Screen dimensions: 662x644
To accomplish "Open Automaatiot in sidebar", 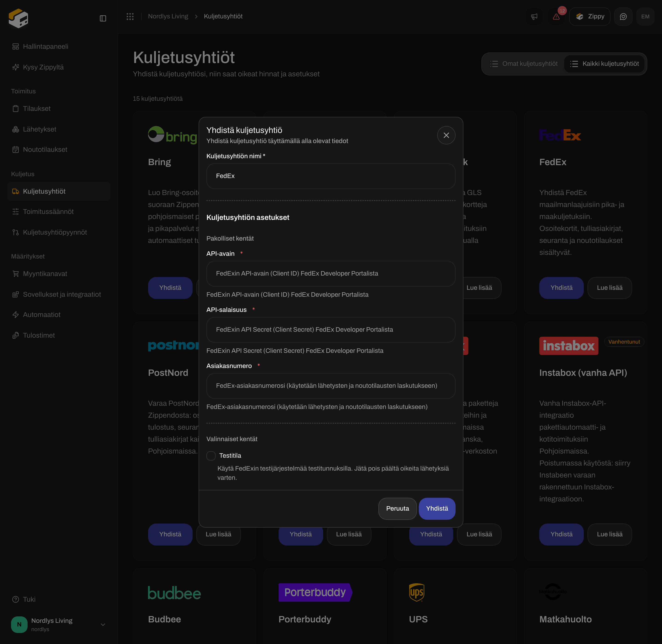I will [x=59, y=315].
